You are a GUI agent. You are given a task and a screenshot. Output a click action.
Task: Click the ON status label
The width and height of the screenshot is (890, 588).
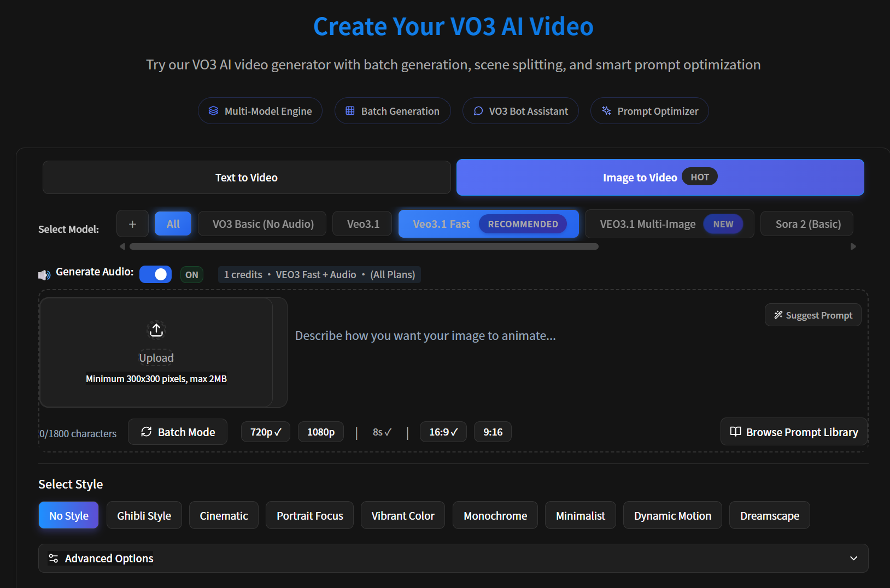coord(192,274)
